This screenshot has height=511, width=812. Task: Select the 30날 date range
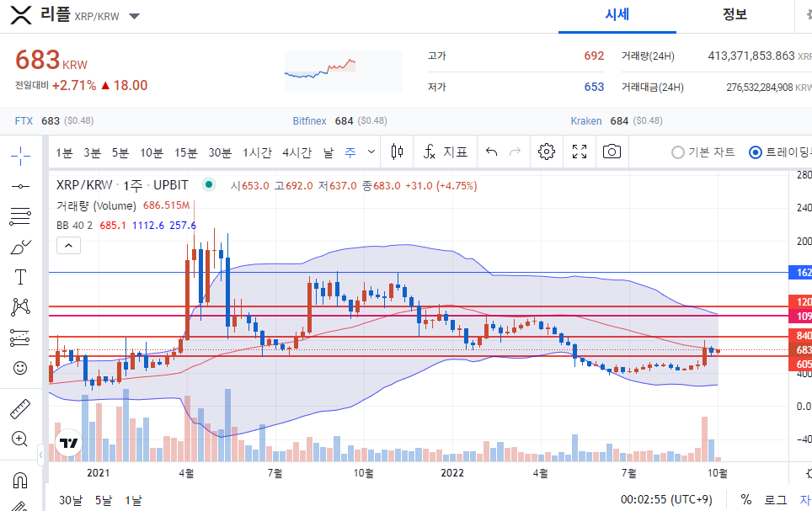click(71, 500)
